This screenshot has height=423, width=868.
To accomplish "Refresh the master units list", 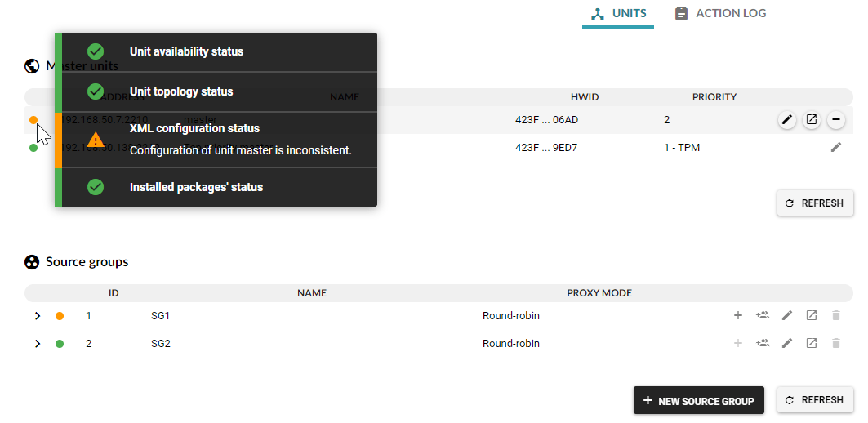I will coord(814,203).
